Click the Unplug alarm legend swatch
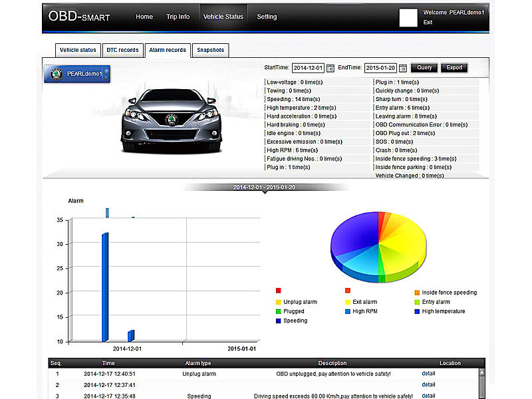 coord(279,302)
